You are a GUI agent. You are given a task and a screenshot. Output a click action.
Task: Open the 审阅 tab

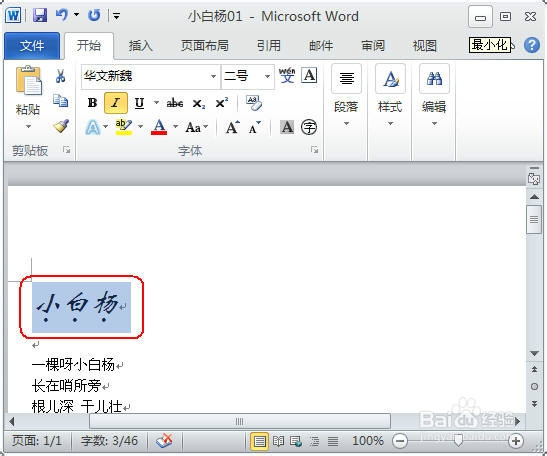click(373, 46)
